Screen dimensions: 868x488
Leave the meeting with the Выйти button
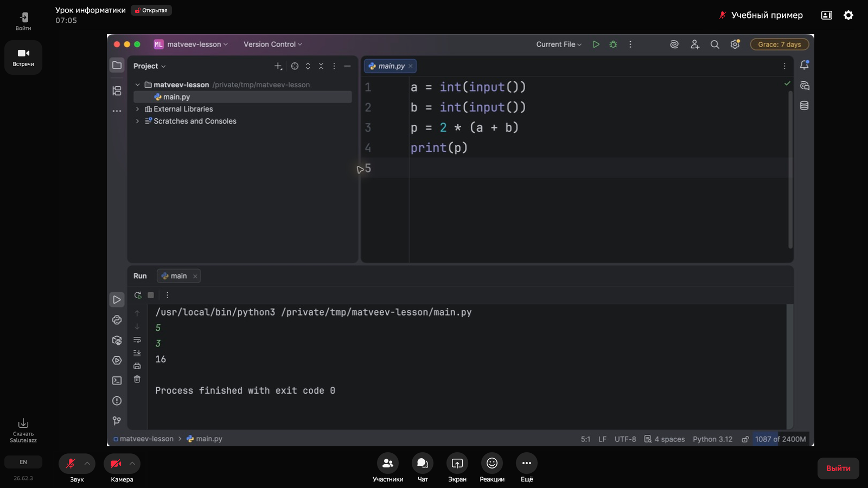tap(838, 468)
